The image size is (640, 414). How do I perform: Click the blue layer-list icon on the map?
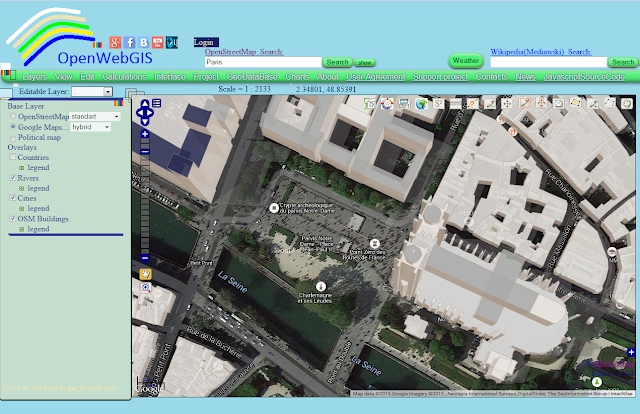[x=156, y=103]
